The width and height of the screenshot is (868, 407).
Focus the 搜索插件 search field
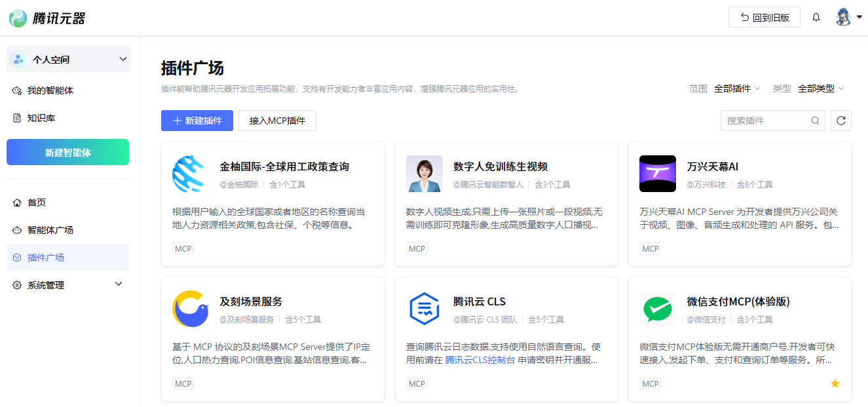coord(773,121)
